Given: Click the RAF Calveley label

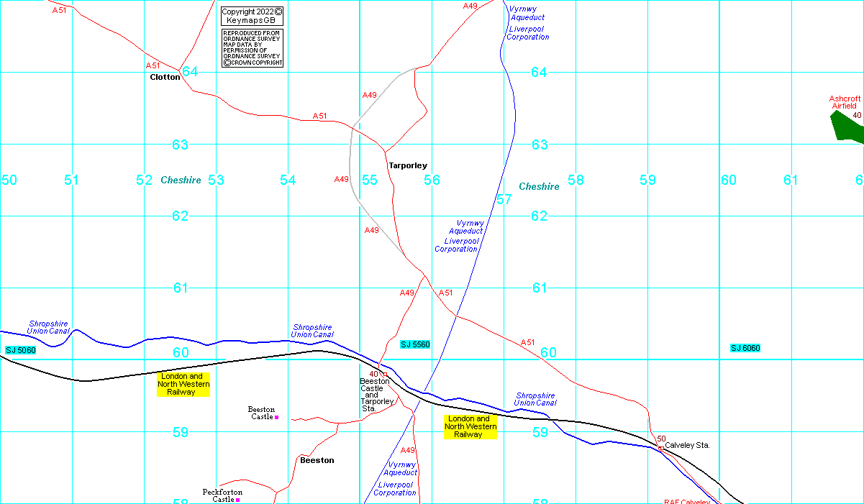Looking at the screenshot, I should (x=686, y=501).
